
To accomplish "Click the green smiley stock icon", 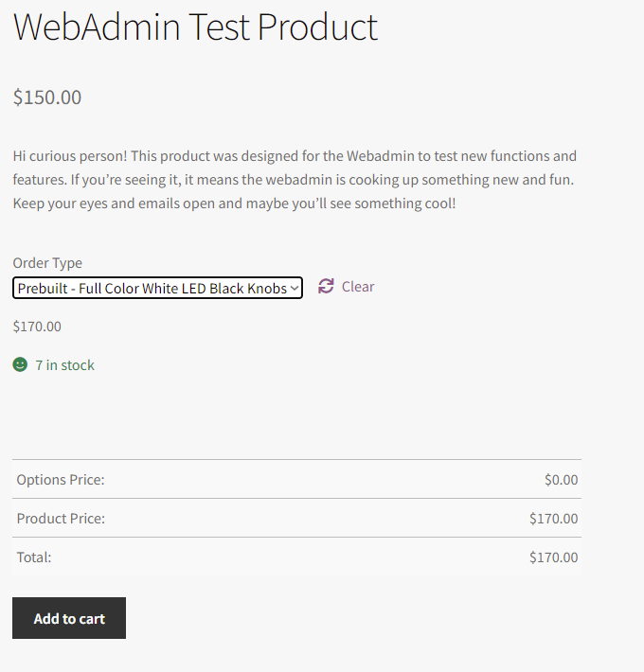I will pos(20,364).
